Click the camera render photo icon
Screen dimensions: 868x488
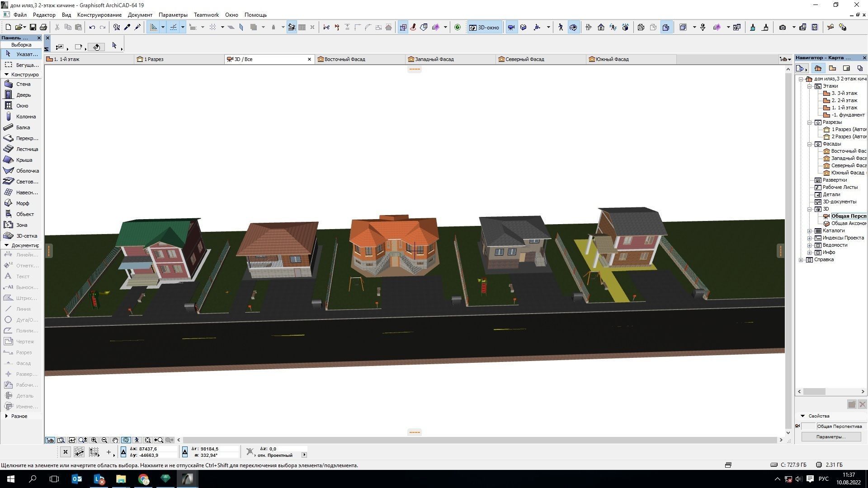(783, 28)
